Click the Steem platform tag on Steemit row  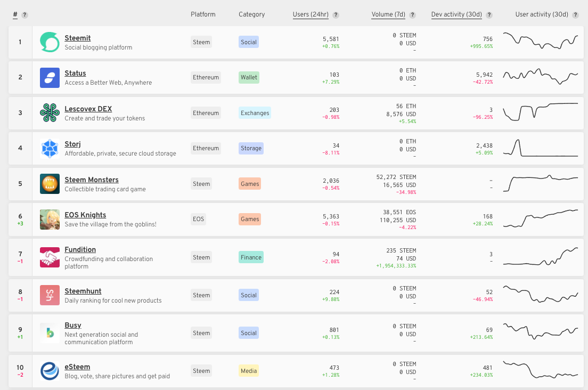201,42
